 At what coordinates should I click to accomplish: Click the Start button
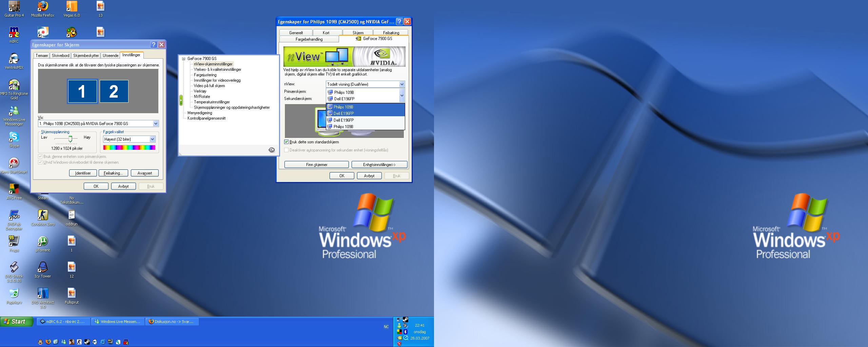pos(17,322)
